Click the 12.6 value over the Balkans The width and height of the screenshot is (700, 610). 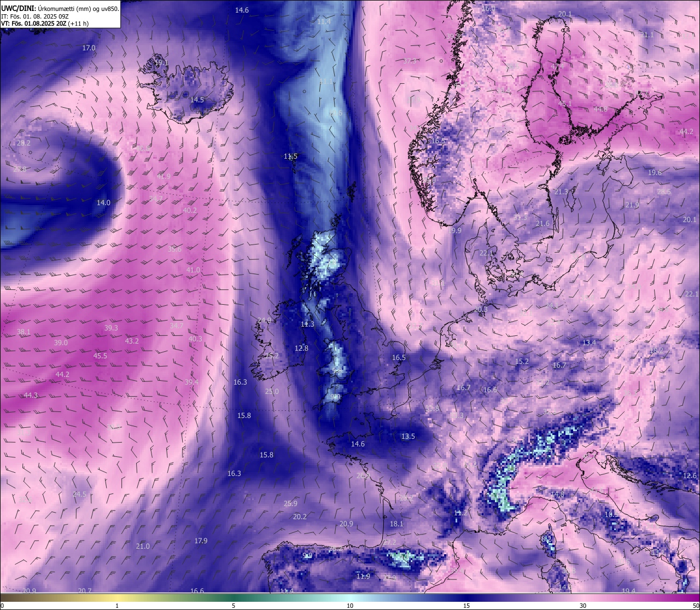pyautogui.click(x=690, y=476)
